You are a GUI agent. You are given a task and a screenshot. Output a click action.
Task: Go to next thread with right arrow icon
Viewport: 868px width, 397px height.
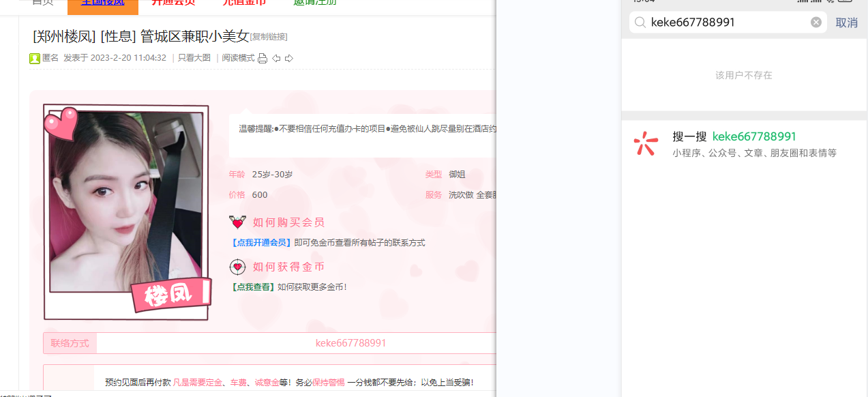(289, 59)
